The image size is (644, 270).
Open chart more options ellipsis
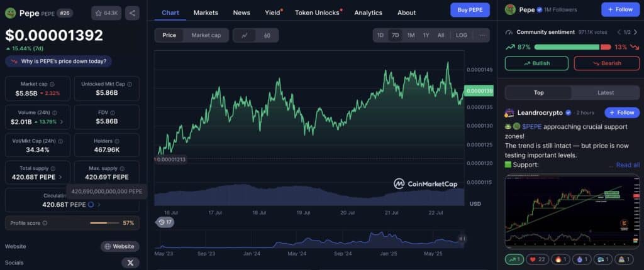pyautogui.click(x=482, y=35)
